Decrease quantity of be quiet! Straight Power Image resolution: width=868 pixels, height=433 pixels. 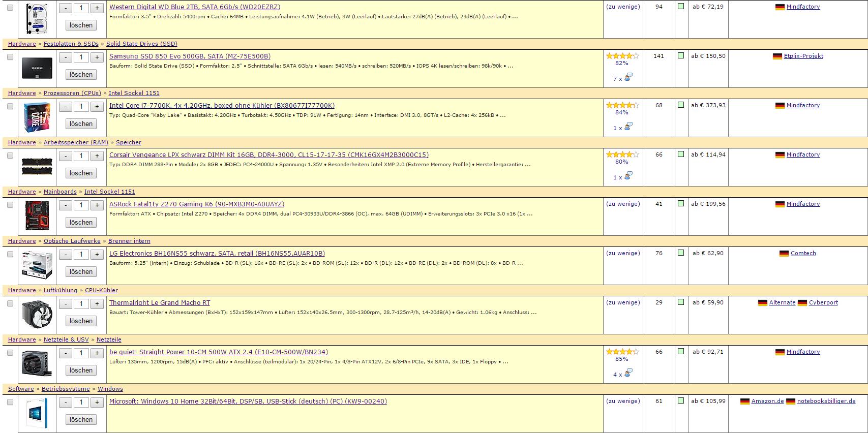coord(66,353)
